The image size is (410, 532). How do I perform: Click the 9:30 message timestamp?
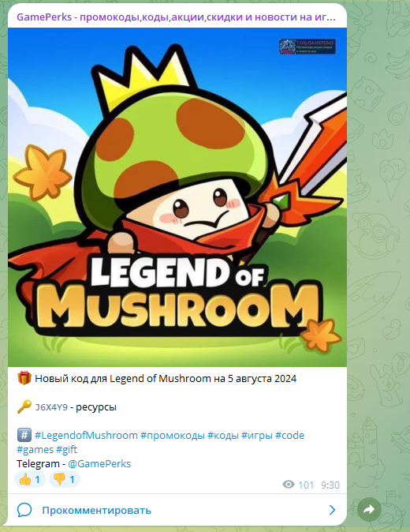330,485
